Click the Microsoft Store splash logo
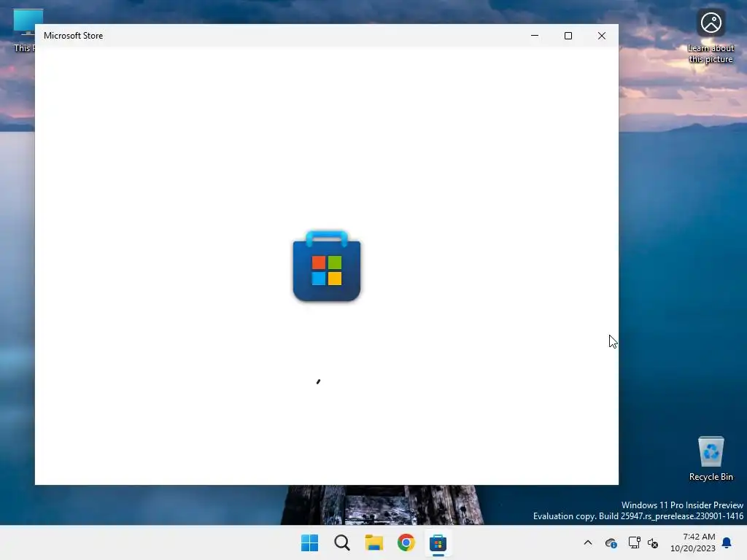747x560 pixels. (327, 266)
